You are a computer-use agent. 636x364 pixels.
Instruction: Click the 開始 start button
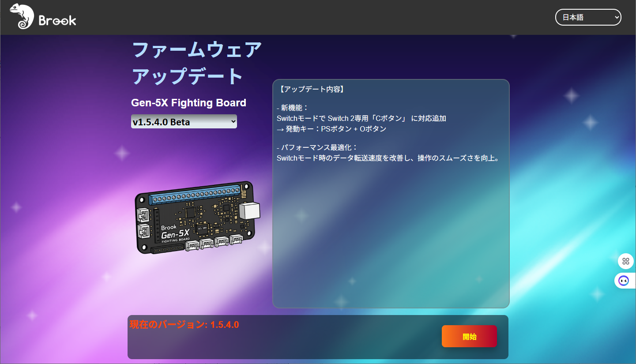tap(469, 337)
